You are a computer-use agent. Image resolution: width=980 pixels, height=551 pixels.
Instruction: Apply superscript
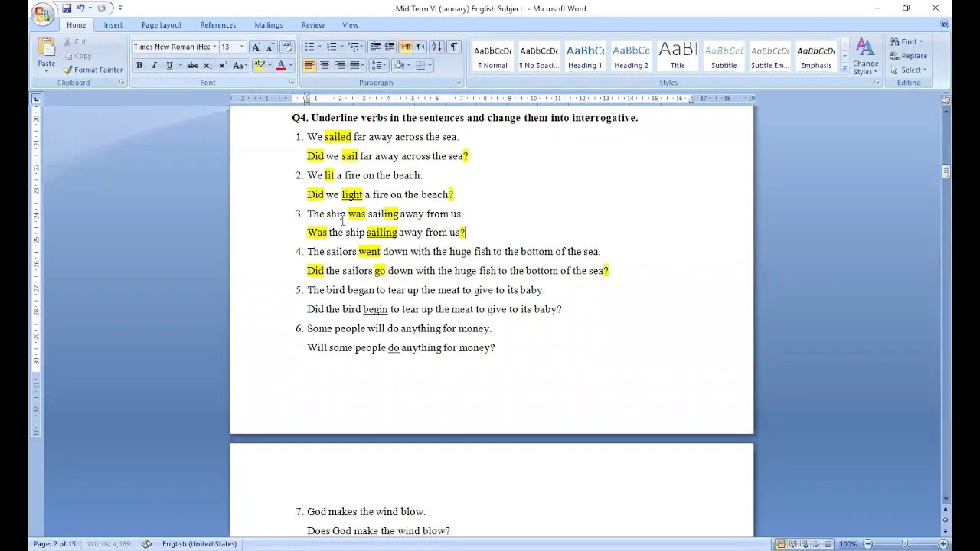(x=222, y=66)
